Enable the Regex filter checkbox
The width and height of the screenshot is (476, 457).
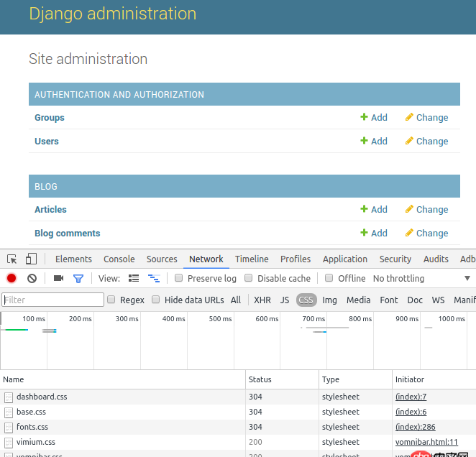click(x=111, y=300)
